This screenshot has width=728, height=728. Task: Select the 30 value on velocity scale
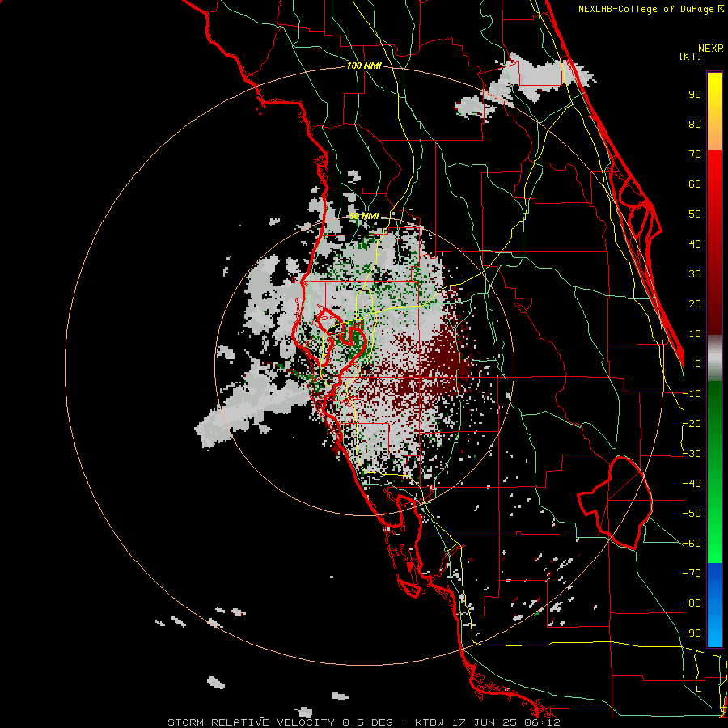coord(695,274)
